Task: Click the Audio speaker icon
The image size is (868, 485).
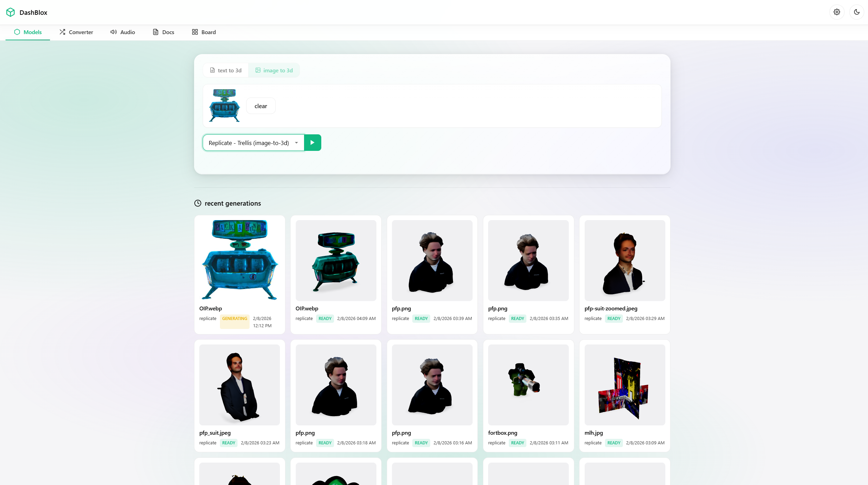Action: [x=113, y=32]
